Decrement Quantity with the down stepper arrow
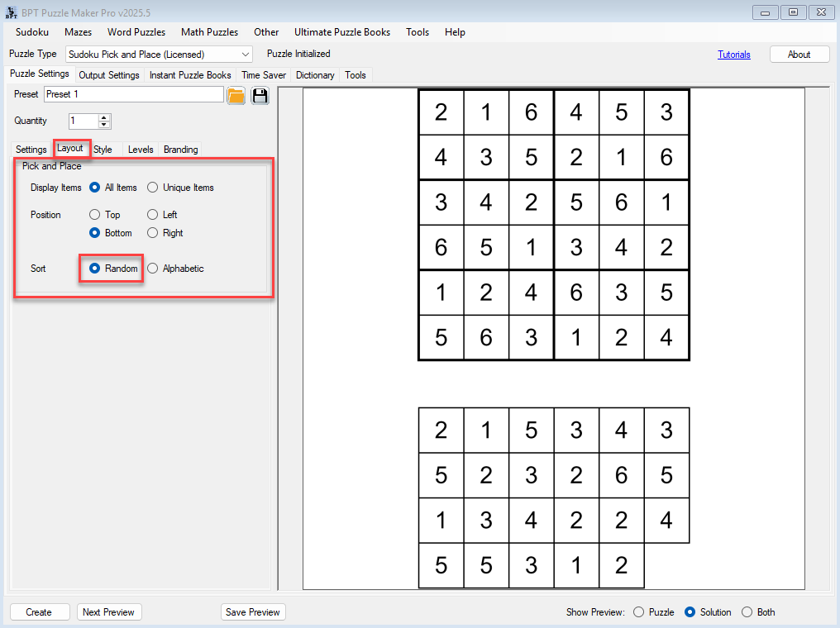Image resolution: width=840 pixels, height=628 pixels. [103, 124]
